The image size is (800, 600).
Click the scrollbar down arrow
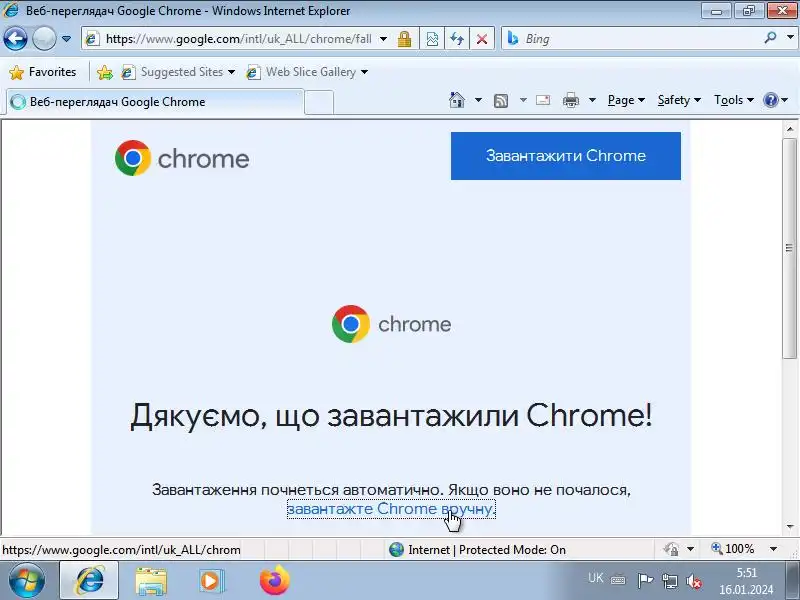click(790, 526)
